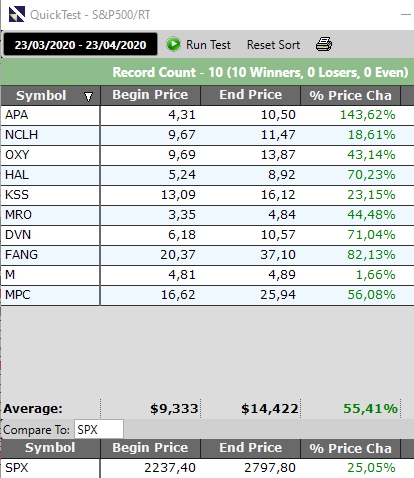The image size is (414, 478).
Task: Sort by the End Price column header
Action: tap(251, 95)
